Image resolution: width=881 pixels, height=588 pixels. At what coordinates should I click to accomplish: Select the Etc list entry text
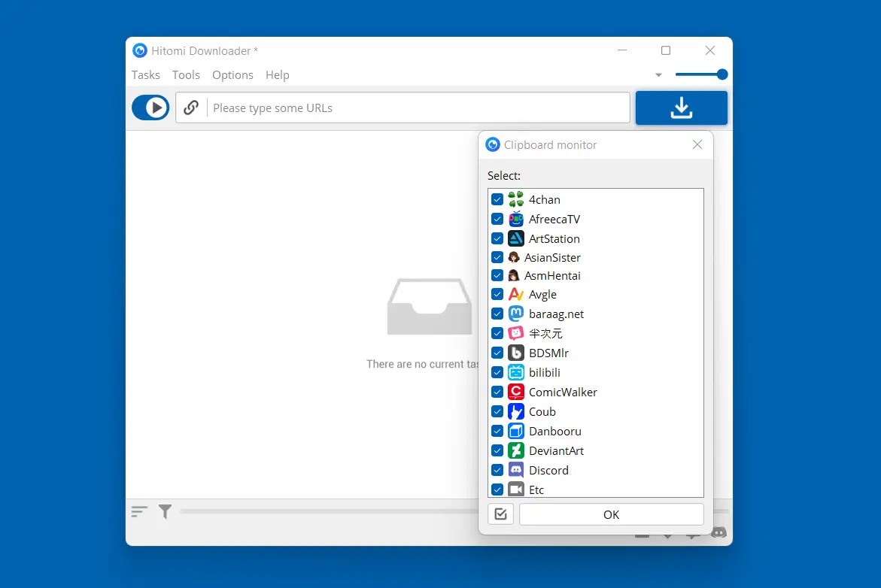(x=536, y=489)
